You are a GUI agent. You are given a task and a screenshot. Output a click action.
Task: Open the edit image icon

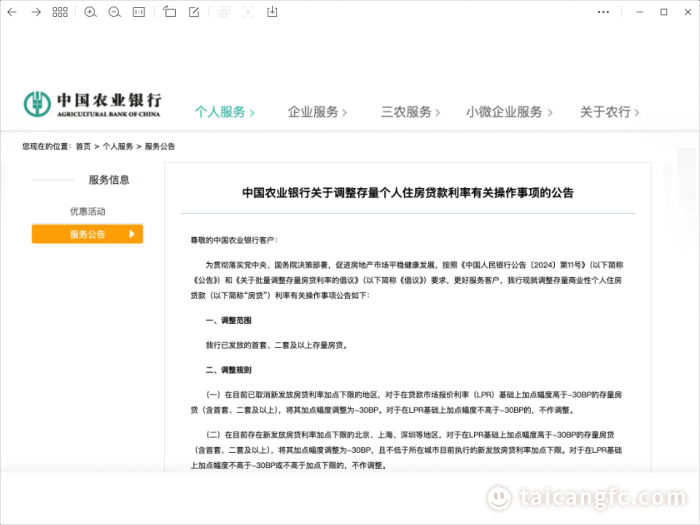pos(194,12)
